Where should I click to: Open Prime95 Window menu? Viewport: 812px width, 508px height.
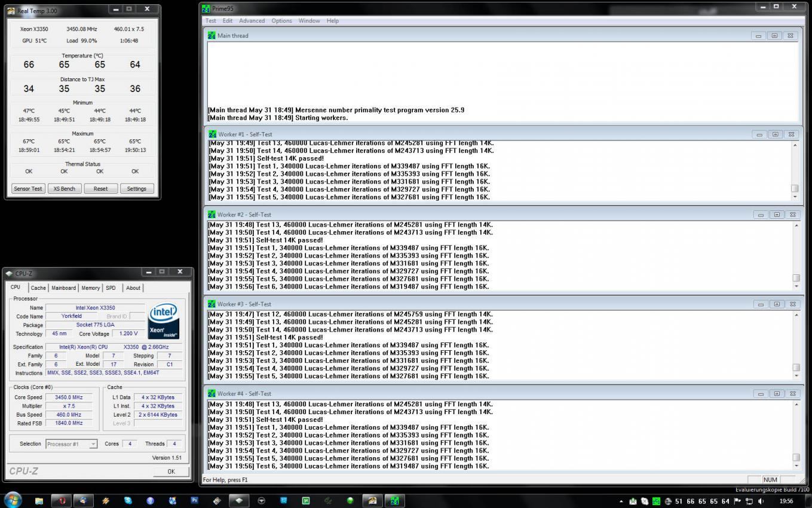pos(309,20)
